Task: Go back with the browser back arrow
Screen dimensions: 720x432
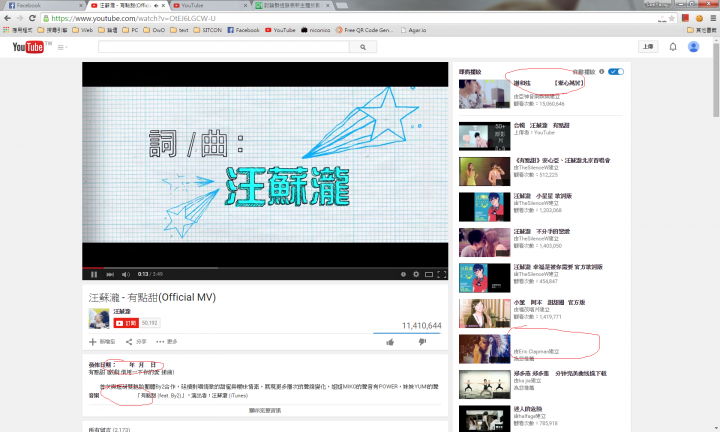Action: pos(7,18)
